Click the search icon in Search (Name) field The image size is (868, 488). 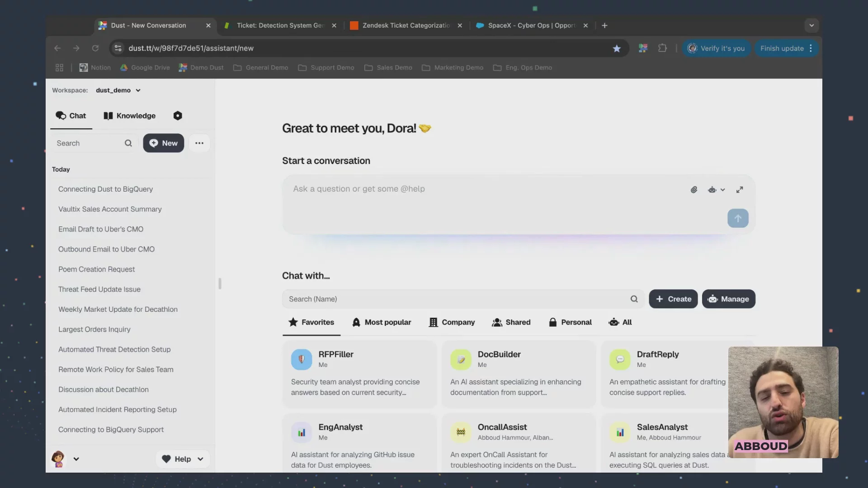tap(634, 299)
